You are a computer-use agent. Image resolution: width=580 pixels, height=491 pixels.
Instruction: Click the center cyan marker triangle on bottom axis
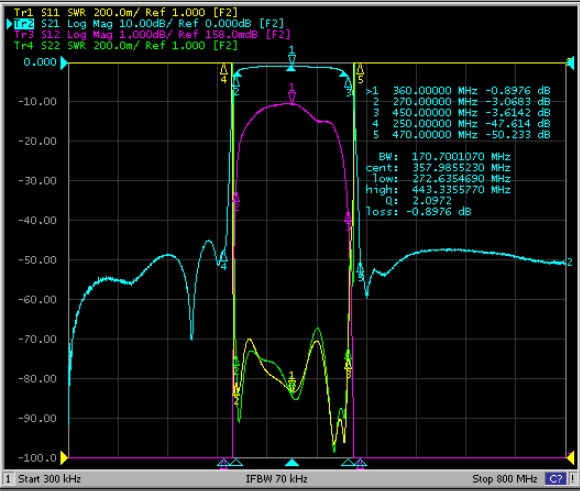[291, 462]
